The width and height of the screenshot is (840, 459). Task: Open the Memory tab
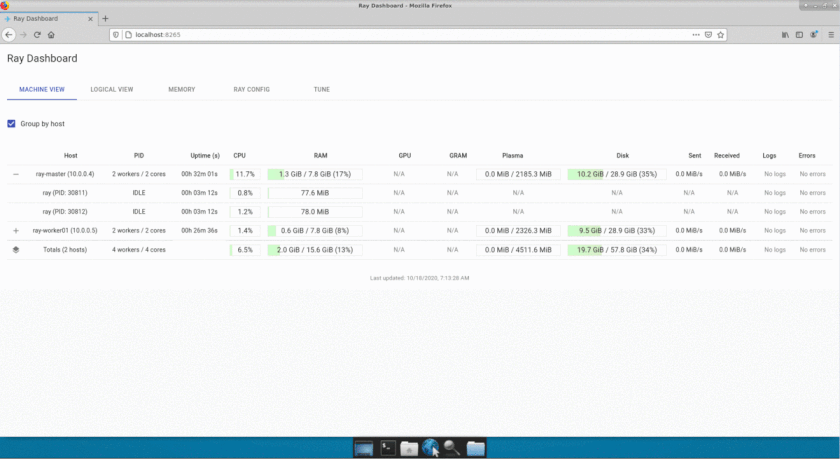pyautogui.click(x=182, y=89)
